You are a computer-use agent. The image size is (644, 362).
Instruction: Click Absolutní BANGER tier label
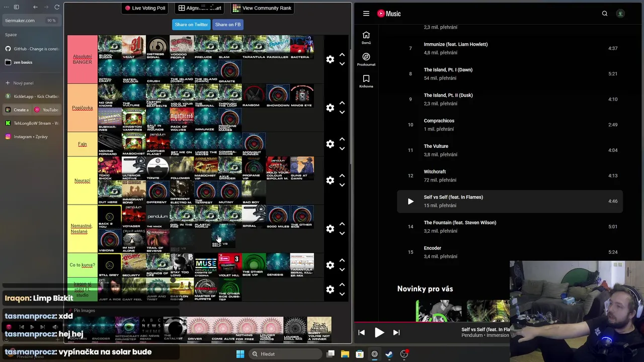pos(83,59)
